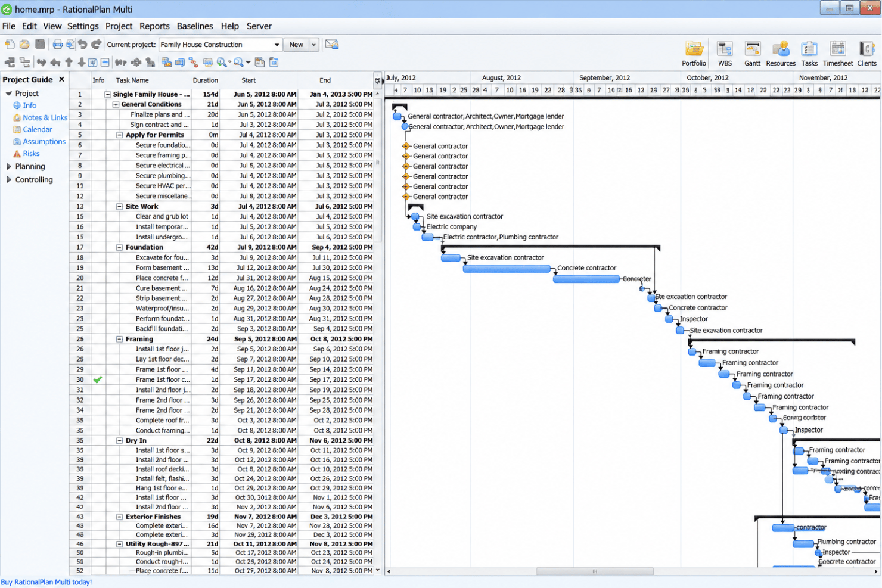Redo the last action

(96, 45)
